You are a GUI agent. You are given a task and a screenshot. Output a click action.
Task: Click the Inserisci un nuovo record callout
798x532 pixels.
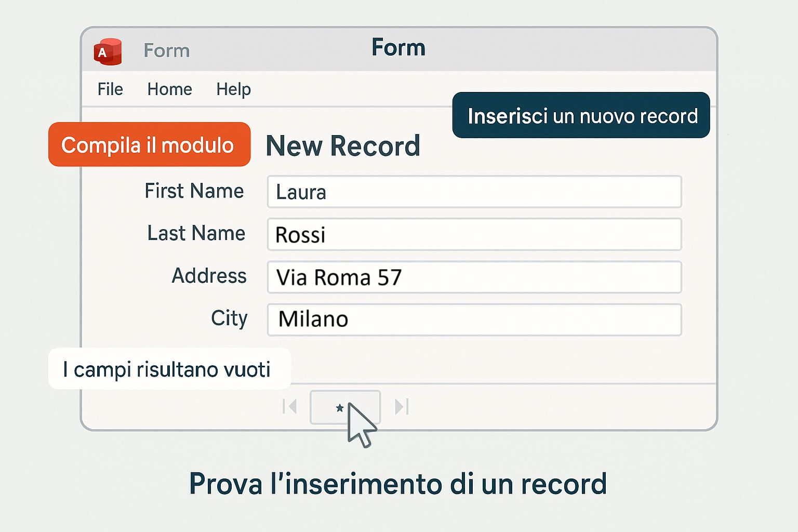(x=581, y=115)
